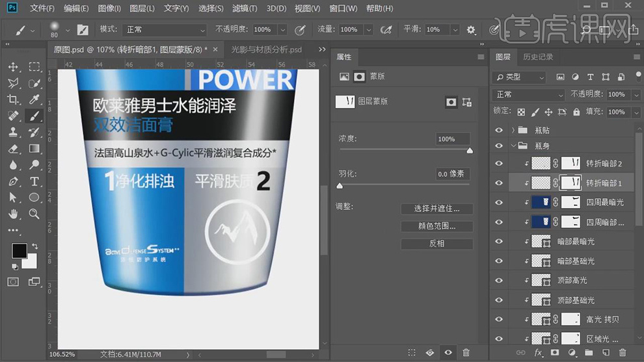Open the brush mode dropdown
The width and height of the screenshot is (644, 362).
pyautogui.click(x=165, y=30)
